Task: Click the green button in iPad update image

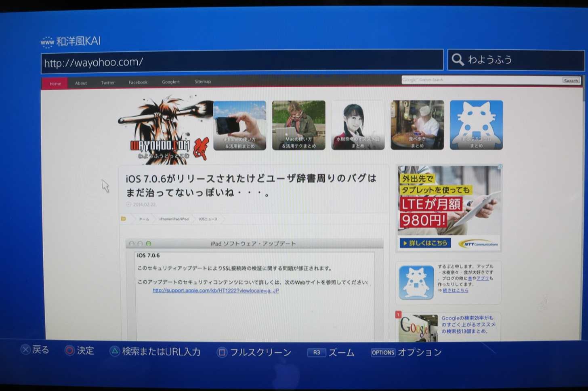Action: pos(149,244)
